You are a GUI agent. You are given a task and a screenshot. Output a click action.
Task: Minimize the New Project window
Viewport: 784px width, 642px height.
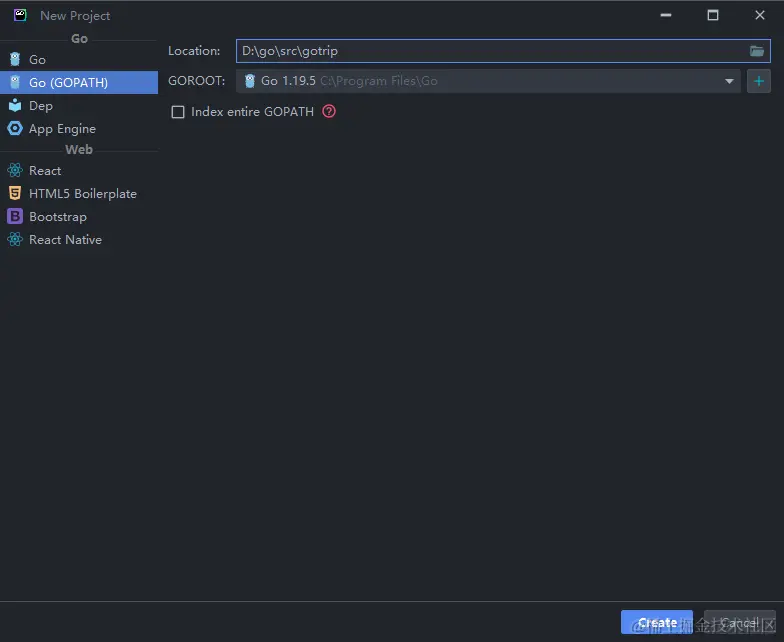[666, 15]
